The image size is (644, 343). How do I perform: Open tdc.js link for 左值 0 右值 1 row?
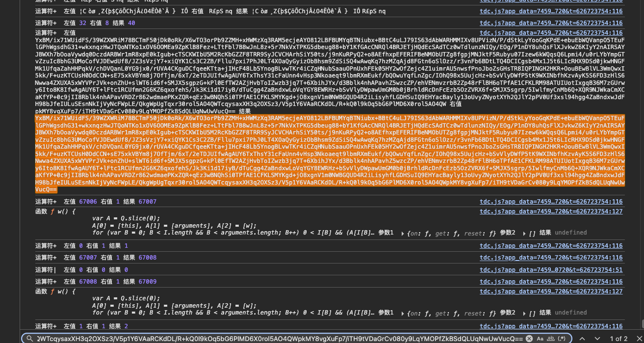click(551, 246)
